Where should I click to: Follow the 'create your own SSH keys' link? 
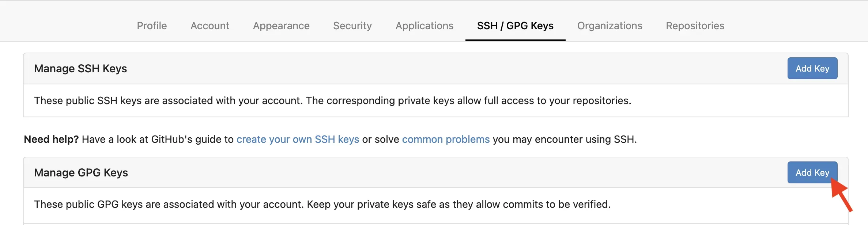[298, 139]
